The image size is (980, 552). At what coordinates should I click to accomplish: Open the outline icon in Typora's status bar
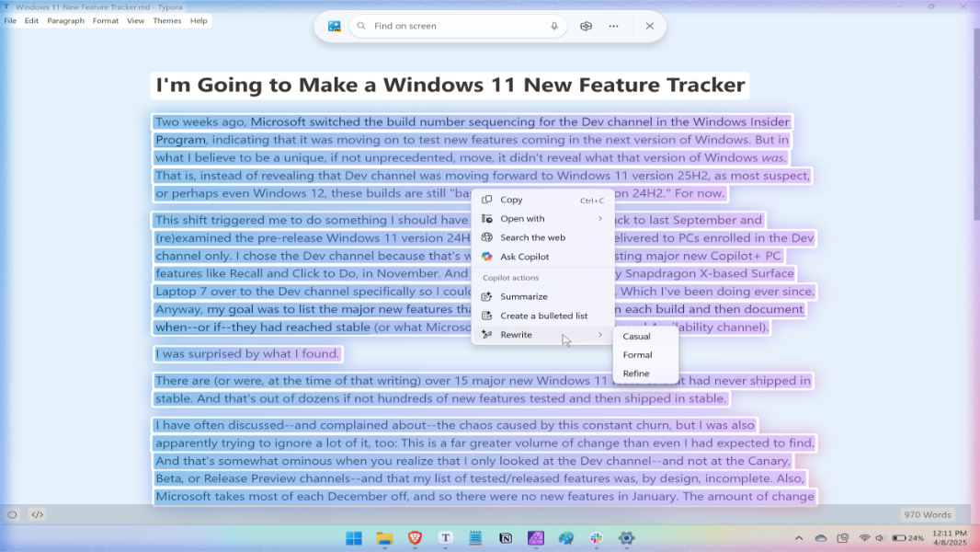[12, 514]
